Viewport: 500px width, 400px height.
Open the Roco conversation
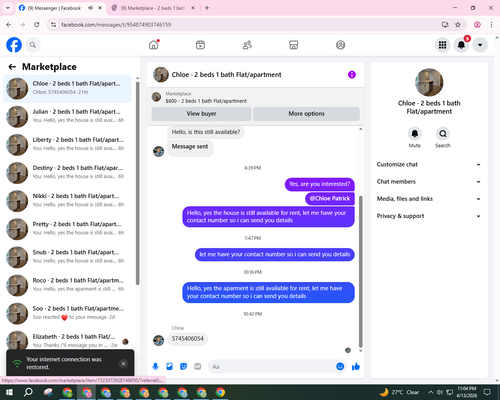pyautogui.click(x=68, y=285)
